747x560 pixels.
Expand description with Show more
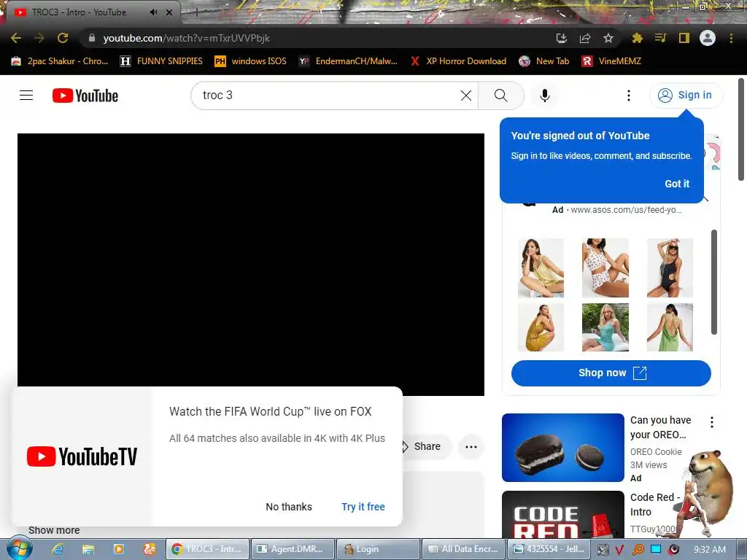click(54, 530)
